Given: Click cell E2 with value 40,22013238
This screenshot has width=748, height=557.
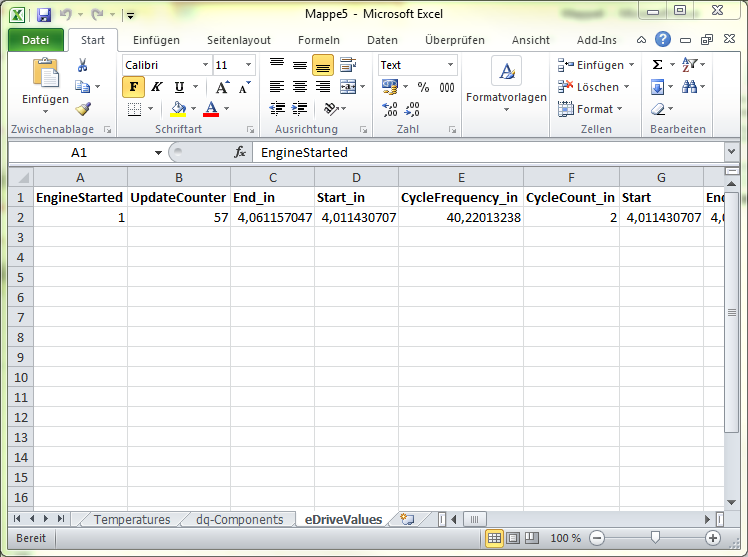Looking at the screenshot, I should [461, 217].
